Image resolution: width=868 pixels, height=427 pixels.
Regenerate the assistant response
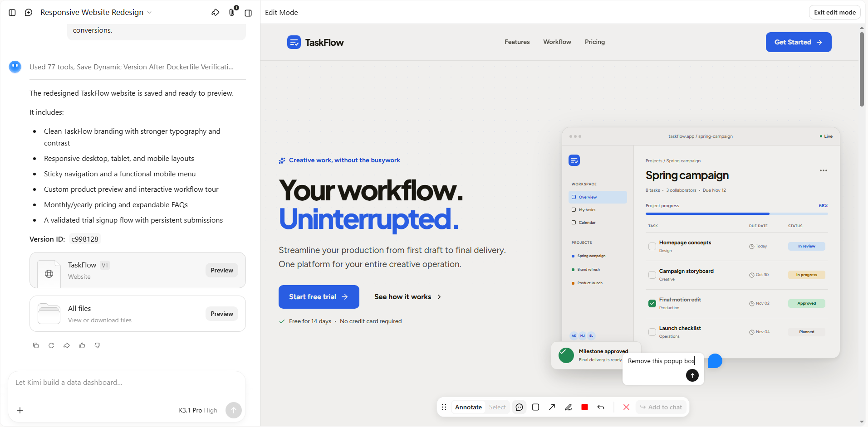(x=51, y=345)
